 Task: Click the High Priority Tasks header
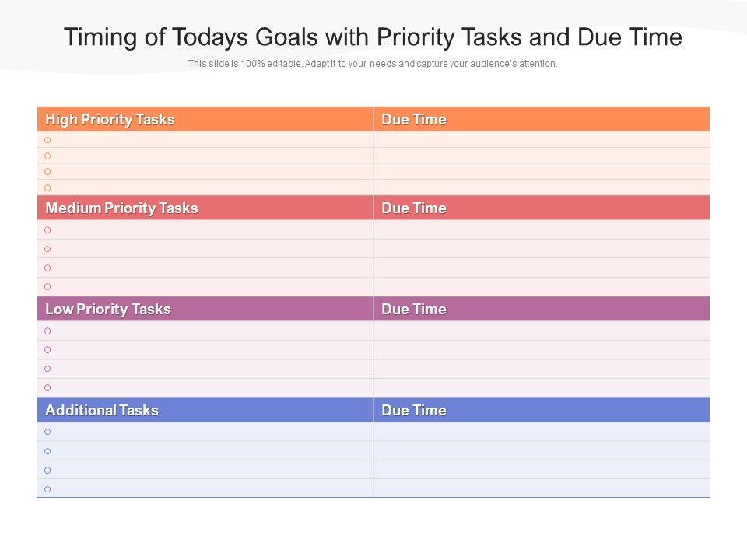tap(110, 120)
